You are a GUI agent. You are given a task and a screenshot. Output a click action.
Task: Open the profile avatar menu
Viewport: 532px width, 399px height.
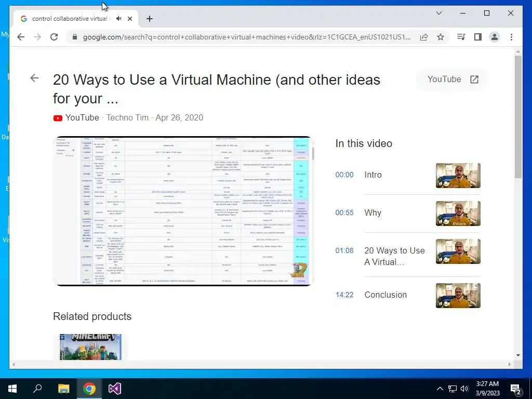click(495, 37)
